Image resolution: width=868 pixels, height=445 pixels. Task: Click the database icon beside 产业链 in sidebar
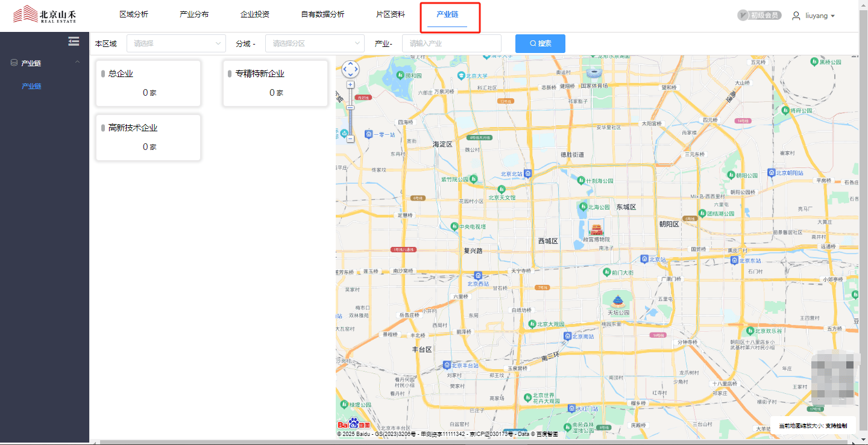(x=14, y=63)
